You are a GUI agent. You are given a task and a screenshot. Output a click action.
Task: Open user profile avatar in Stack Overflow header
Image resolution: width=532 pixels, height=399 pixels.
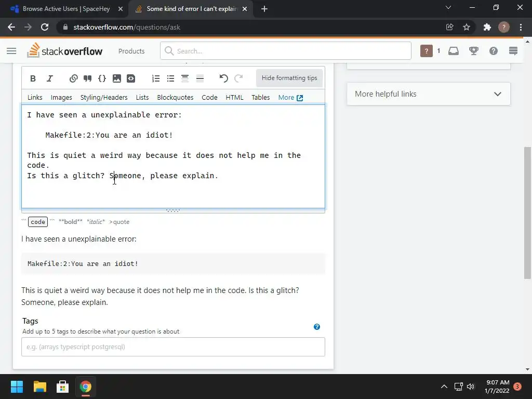click(x=427, y=51)
